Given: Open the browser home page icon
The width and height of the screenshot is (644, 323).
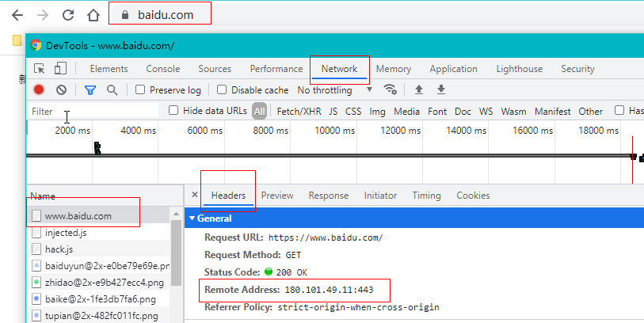Looking at the screenshot, I should click(93, 15).
